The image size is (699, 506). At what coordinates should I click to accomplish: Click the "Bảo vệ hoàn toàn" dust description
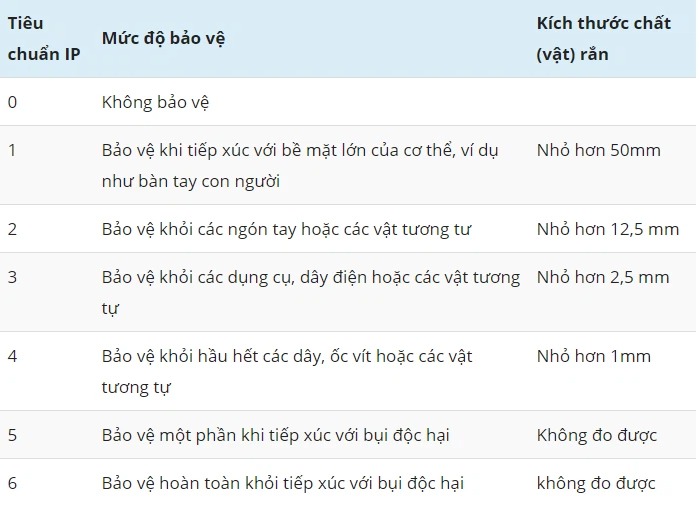point(282,483)
